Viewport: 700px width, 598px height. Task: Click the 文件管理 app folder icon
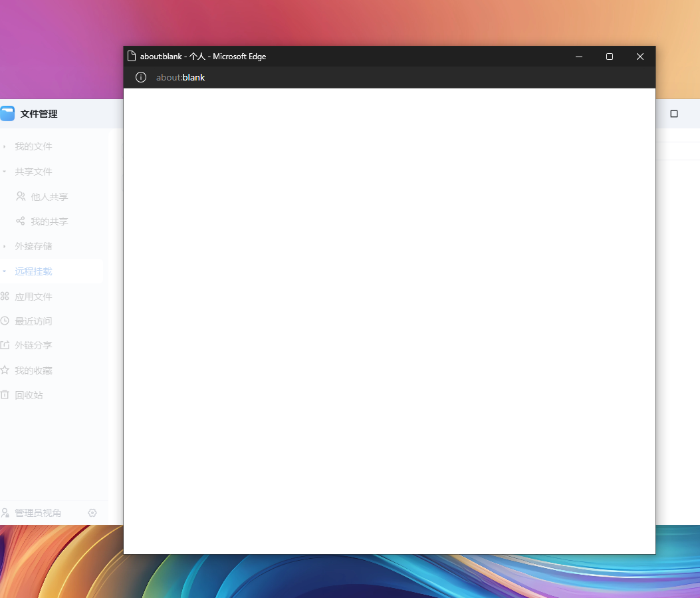pos(7,114)
